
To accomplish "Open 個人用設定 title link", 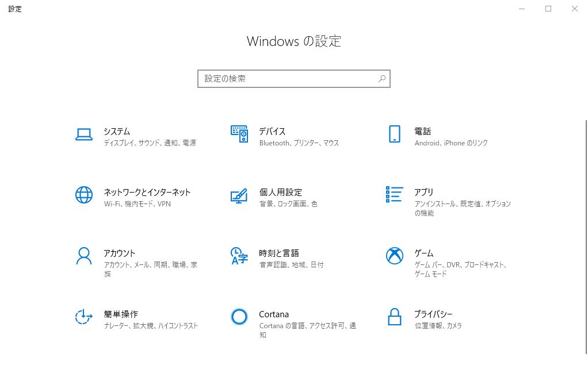I will (x=281, y=192).
